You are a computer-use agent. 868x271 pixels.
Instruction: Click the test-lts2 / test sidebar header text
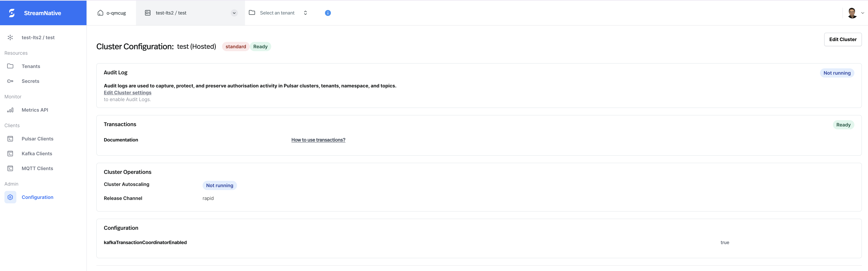point(38,37)
